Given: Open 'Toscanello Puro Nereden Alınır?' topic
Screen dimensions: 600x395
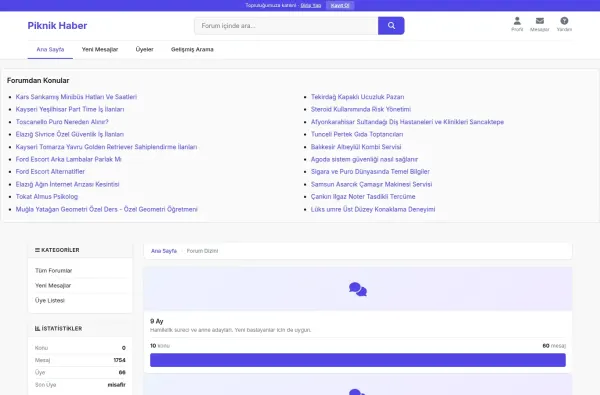Looking at the screenshot, I should [x=62, y=122].
